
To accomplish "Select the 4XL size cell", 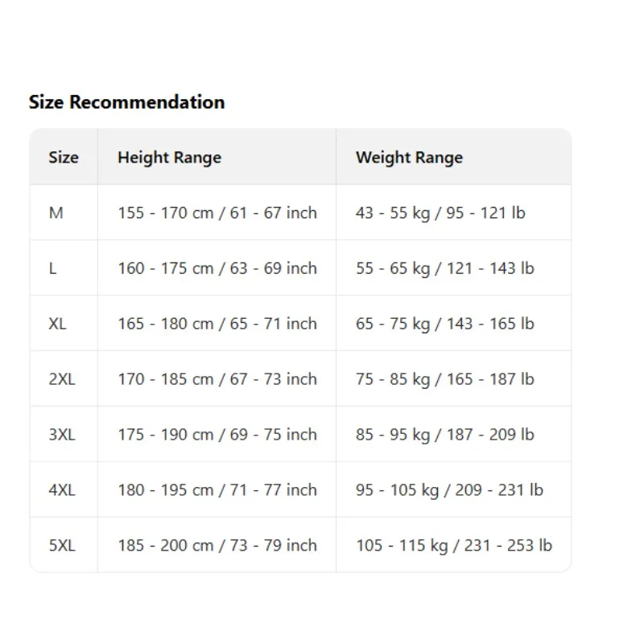I will (x=62, y=489).
